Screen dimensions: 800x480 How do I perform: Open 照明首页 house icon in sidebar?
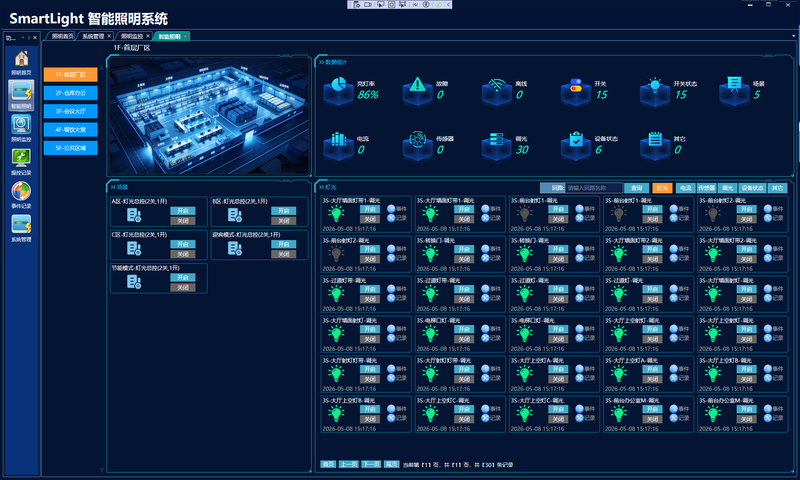coord(21,59)
